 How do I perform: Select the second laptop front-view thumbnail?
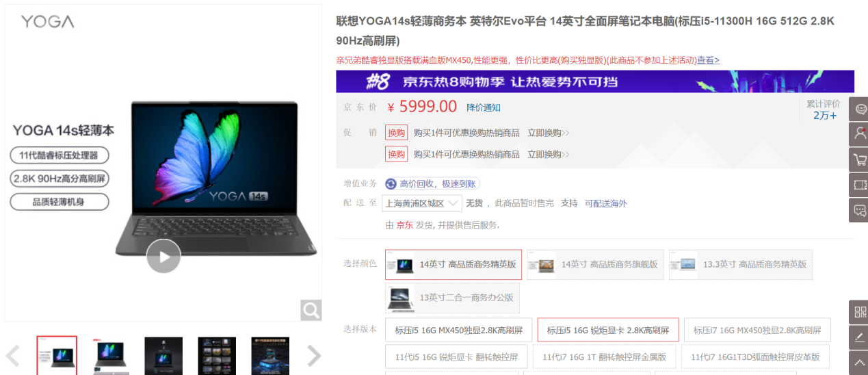tap(110, 356)
